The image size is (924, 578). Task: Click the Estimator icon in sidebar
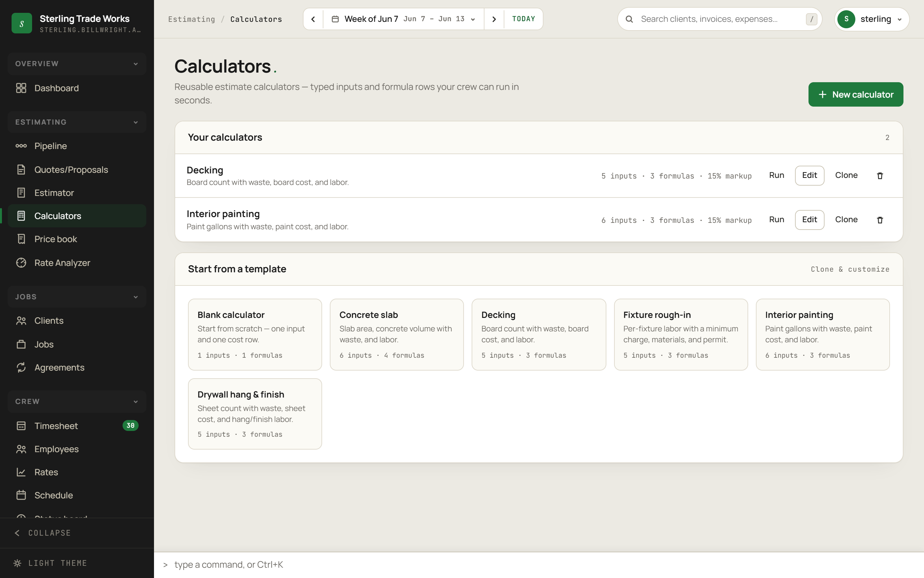pyautogui.click(x=21, y=193)
